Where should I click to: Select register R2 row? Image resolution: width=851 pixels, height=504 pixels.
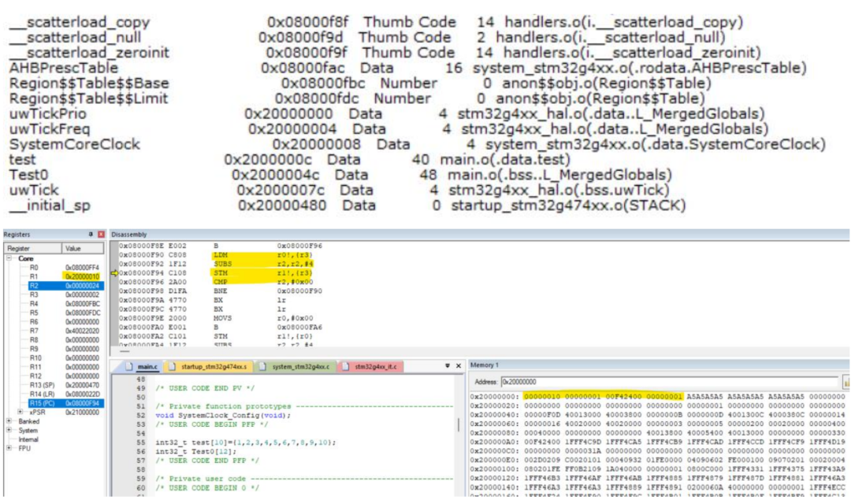(66, 285)
